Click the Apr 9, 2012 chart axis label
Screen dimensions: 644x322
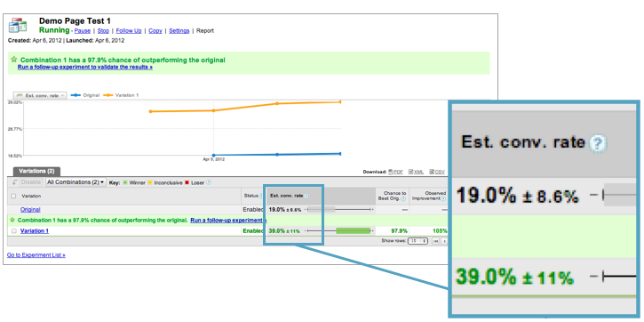click(213, 159)
